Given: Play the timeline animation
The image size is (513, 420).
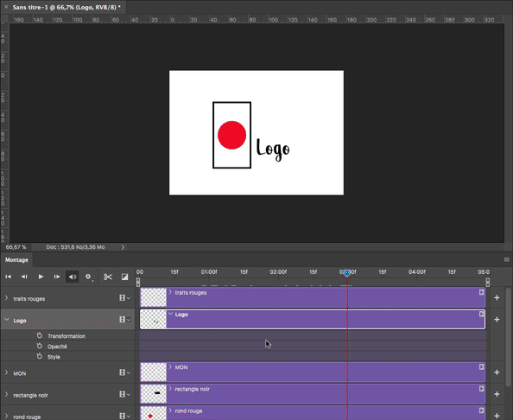Looking at the screenshot, I should 41,277.
